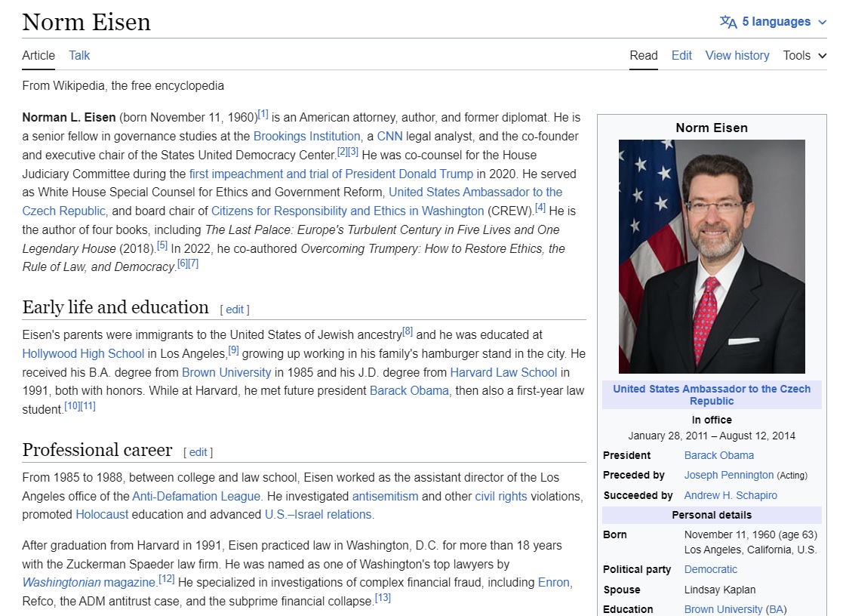Screen dimensions: 846x616
Task: Open the Edit tab
Action: [681, 56]
